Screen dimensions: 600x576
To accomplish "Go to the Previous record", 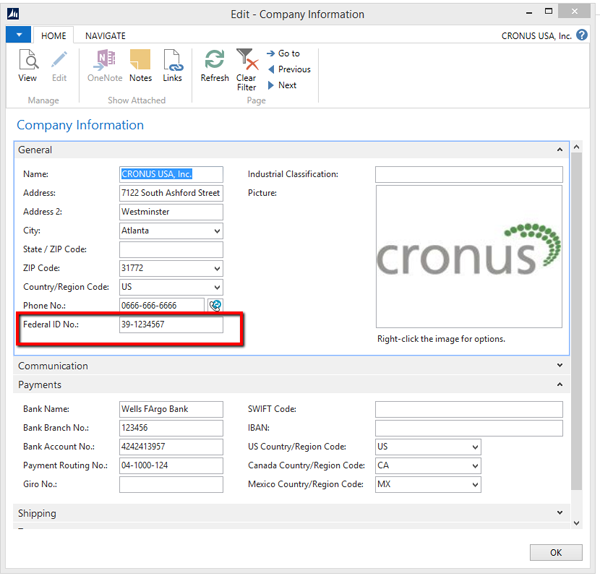I will (x=289, y=69).
